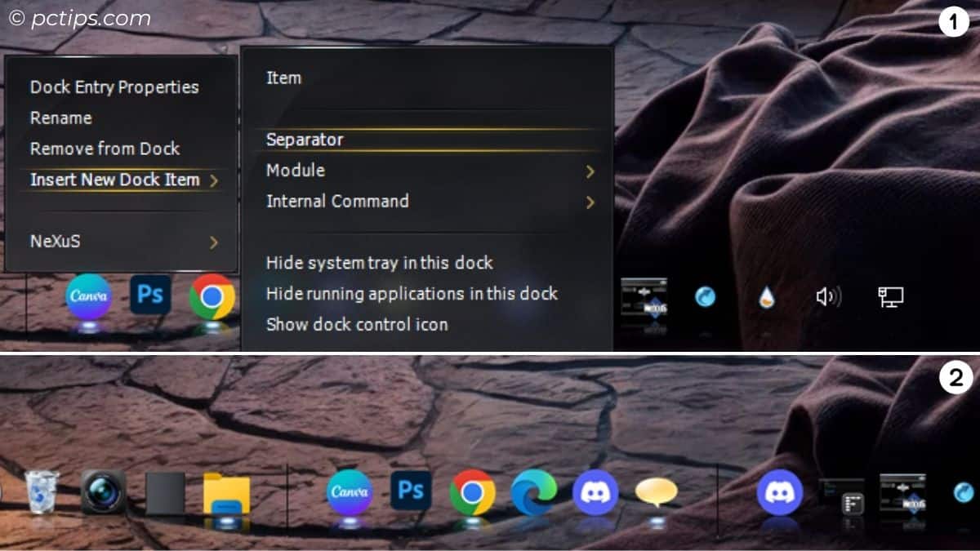
Task: Choose Item from the insert menu
Action: click(283, 78)
